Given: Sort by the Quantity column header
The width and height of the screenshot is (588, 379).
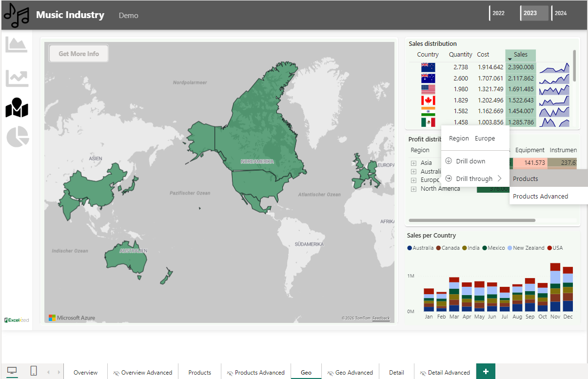Looking at the screenshot, I should click(x=460, y=55).
